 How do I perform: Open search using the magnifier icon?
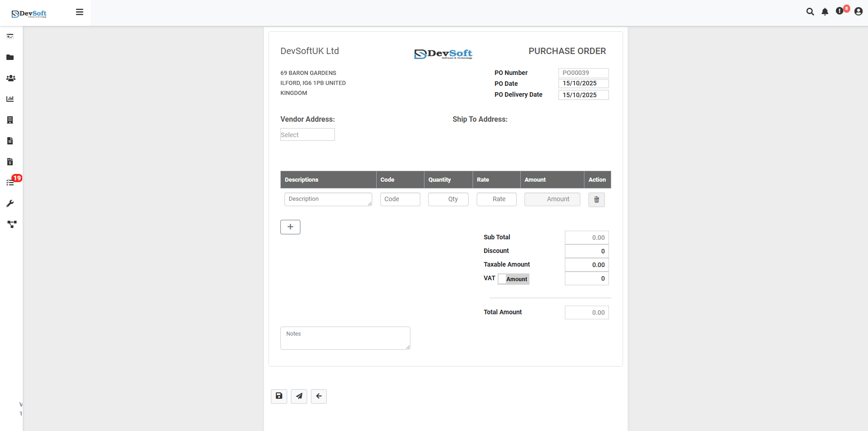[811, 11]
